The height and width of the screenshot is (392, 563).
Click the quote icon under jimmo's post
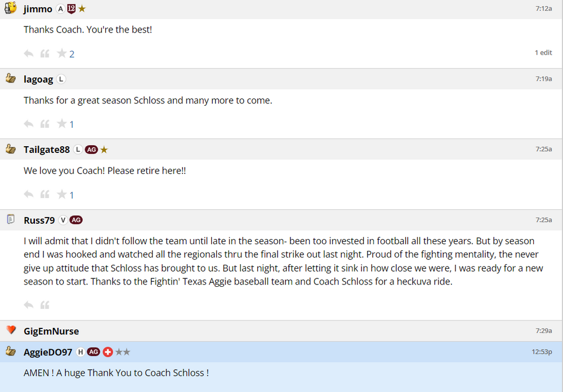45,54
